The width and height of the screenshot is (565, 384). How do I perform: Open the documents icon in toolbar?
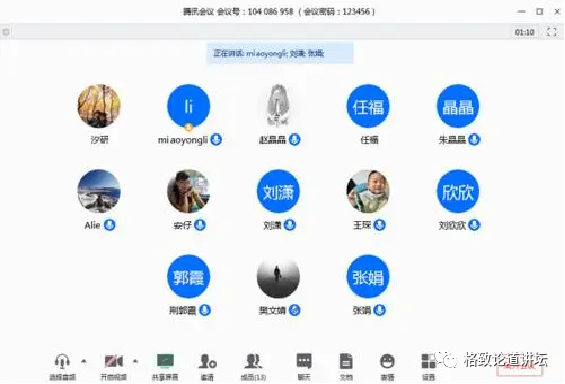(x=346, y=361)
